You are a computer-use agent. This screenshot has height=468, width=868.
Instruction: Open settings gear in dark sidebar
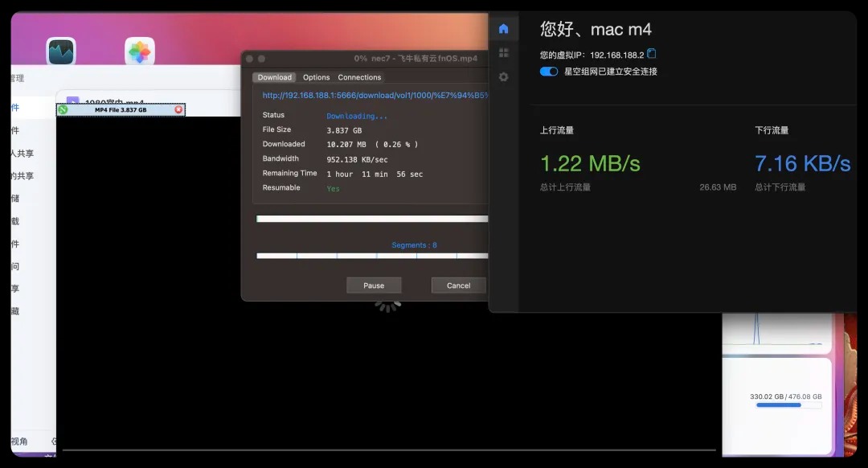click(503, 77)
